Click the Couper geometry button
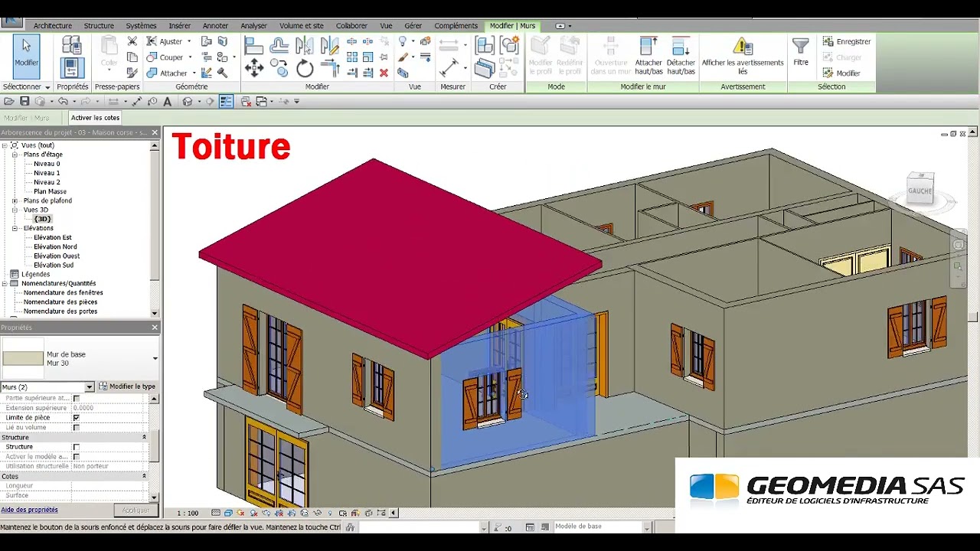 (x=165, y=57)
